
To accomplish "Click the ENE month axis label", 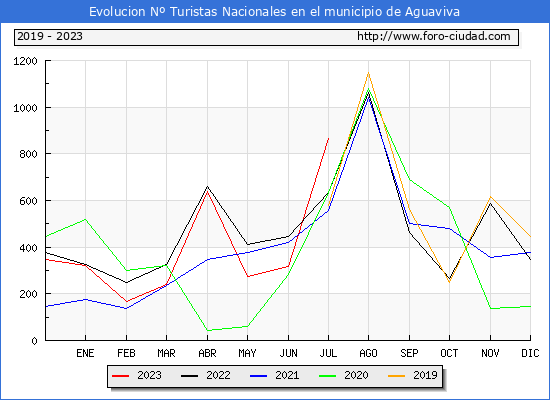I will [85, 353].
